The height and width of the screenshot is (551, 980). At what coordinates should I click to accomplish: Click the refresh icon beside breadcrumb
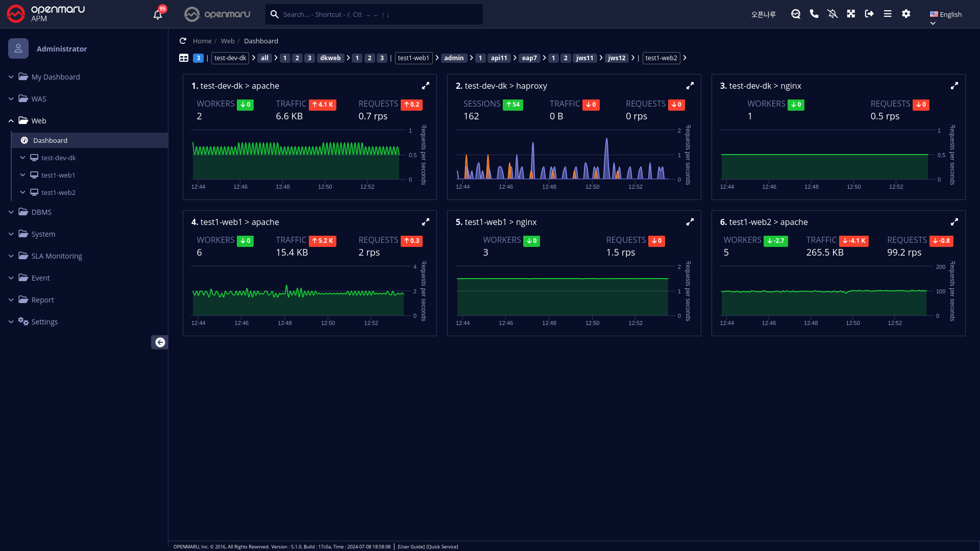183,41
